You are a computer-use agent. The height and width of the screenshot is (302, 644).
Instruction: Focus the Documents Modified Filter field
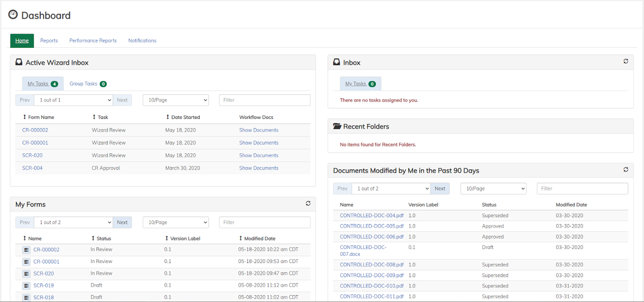tap(582, 188)
